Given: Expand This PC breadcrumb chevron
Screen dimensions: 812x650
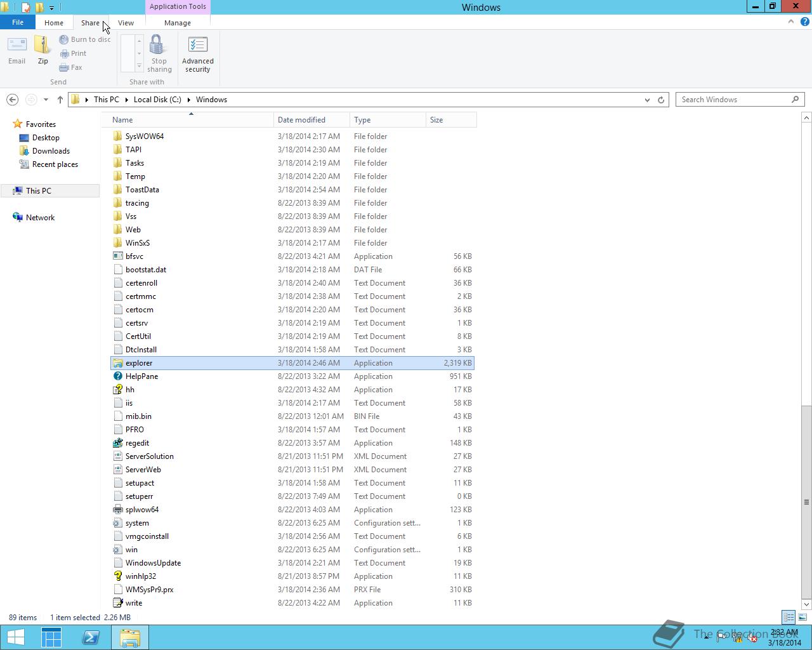Looking at the screenshot, I should [126, 100].
